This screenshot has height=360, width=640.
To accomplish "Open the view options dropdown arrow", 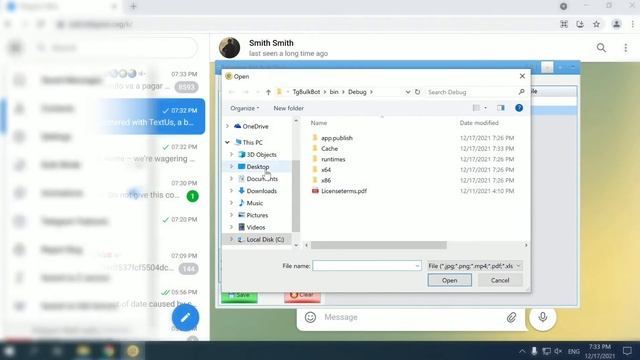I will 485,108.
